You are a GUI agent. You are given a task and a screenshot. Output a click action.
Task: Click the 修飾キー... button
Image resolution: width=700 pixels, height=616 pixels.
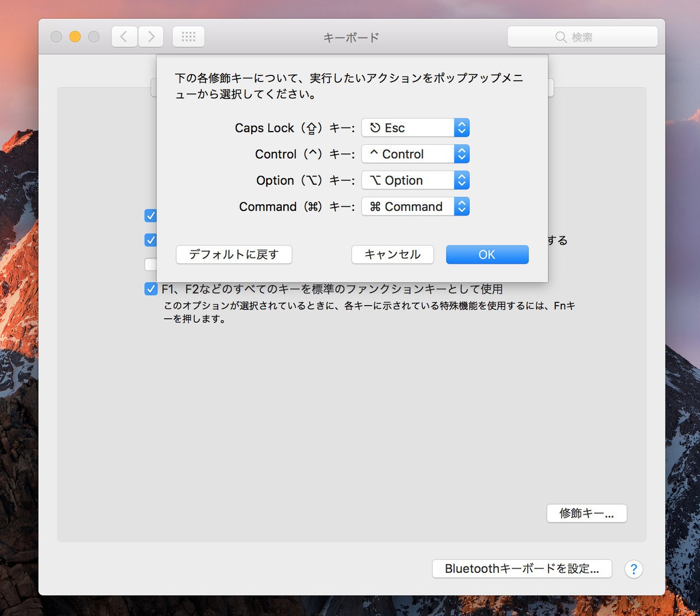coord(586,513)
